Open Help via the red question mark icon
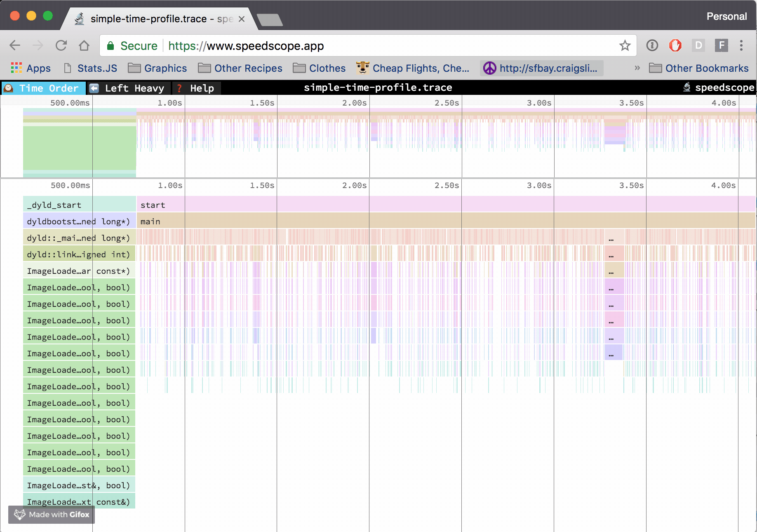757x532 pixels. click(x=179, y=88)
